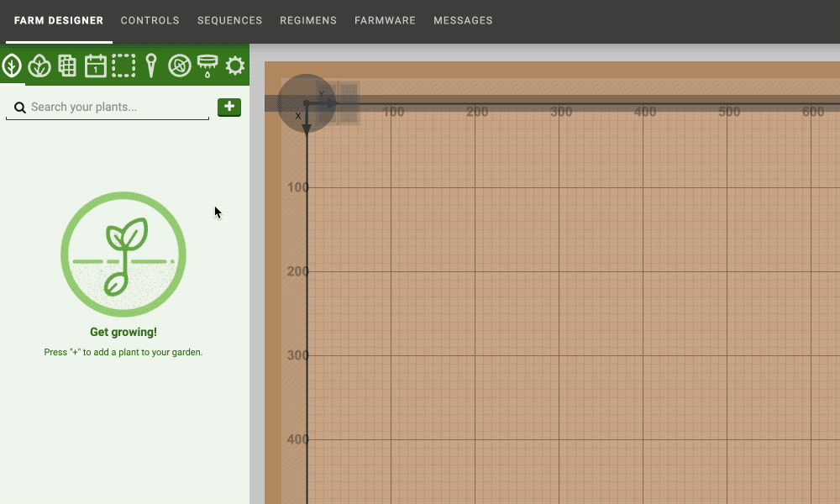Switch to the Controls tab
Viewport: 840px width, 504px height.
point(150,21)
